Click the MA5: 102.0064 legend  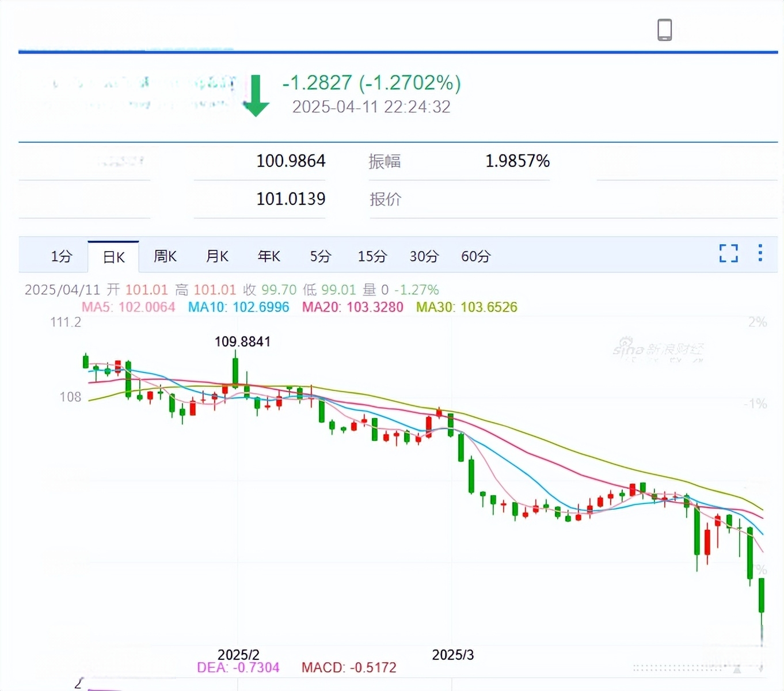coord(128,307)
